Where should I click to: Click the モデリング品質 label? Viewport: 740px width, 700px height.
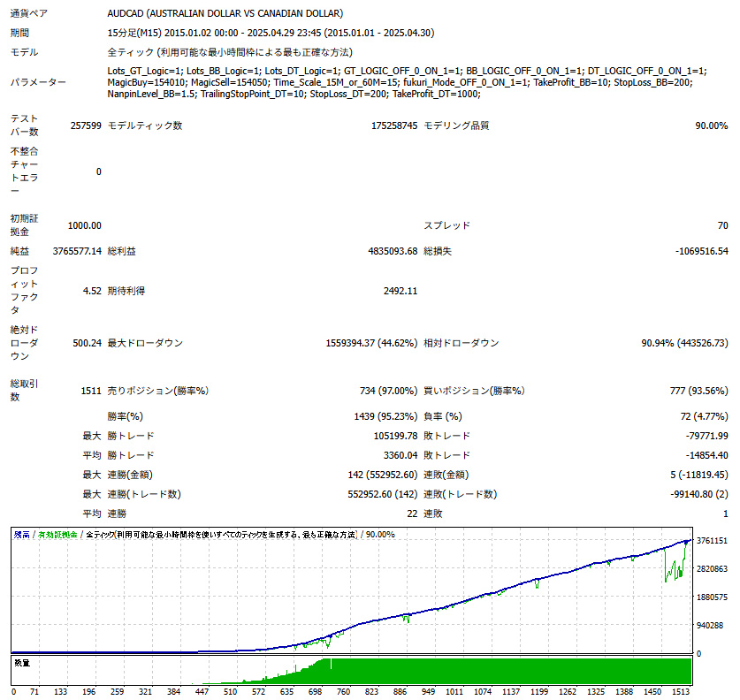pyautogui.click(x=456, y=126)
